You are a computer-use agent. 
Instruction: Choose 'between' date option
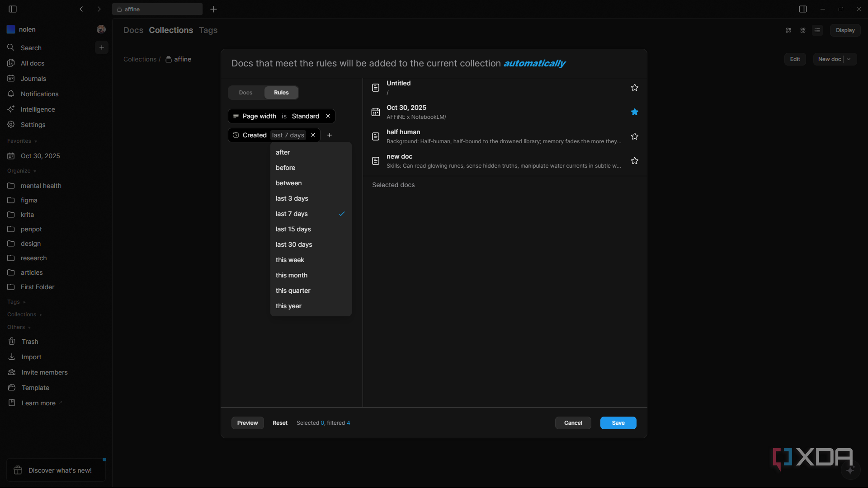point(311,183)
